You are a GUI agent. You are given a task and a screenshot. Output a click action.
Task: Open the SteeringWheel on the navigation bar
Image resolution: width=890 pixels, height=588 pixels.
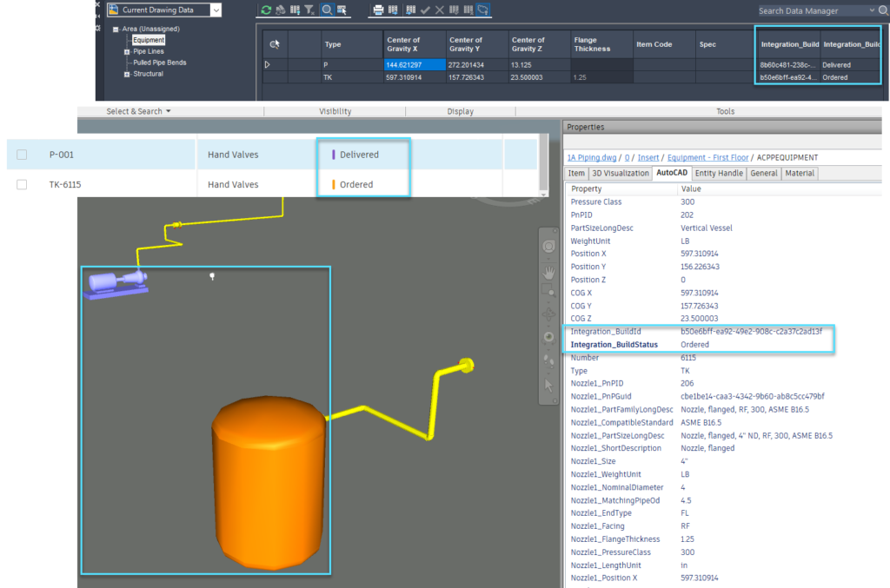click(x=548, y=247)
